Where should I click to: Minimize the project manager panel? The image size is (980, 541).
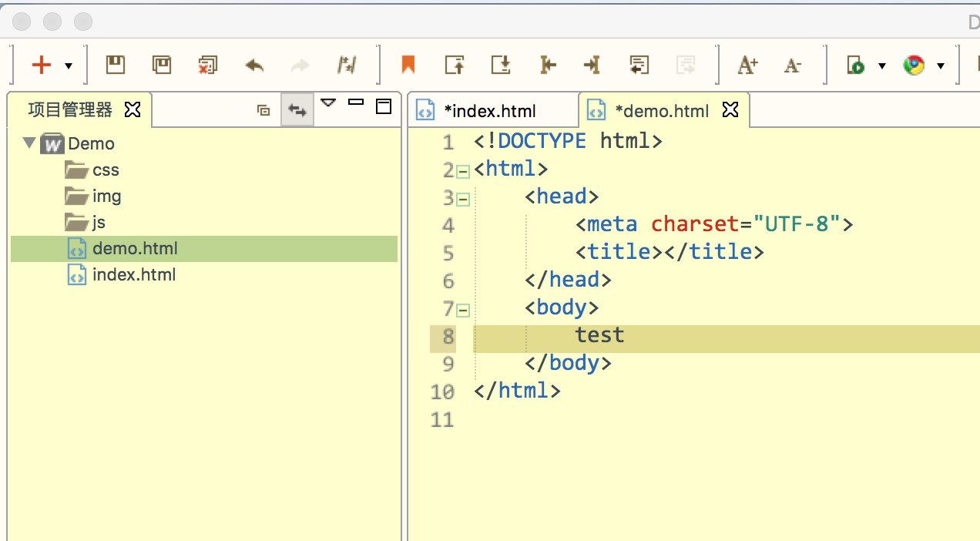[x=356, y=102]
